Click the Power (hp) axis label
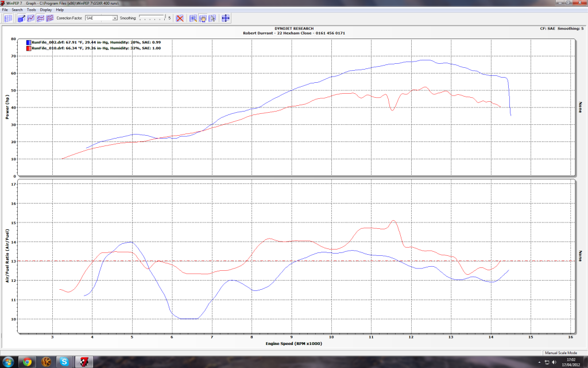The image size is (588, 368). point(7,107)
